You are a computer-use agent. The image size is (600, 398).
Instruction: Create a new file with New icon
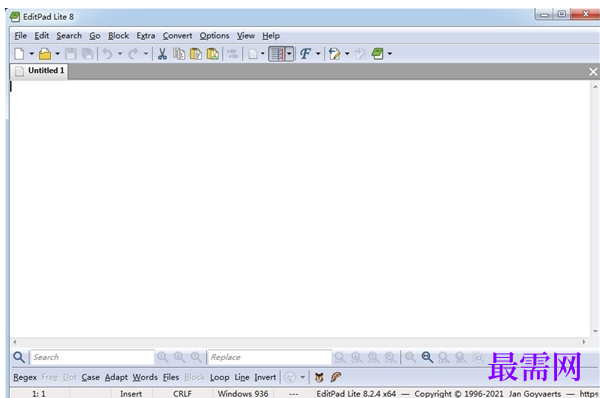tap(19, 54)
